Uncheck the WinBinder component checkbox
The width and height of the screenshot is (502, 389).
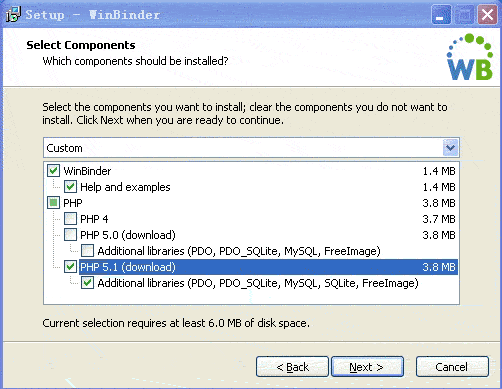click(53, 171)
